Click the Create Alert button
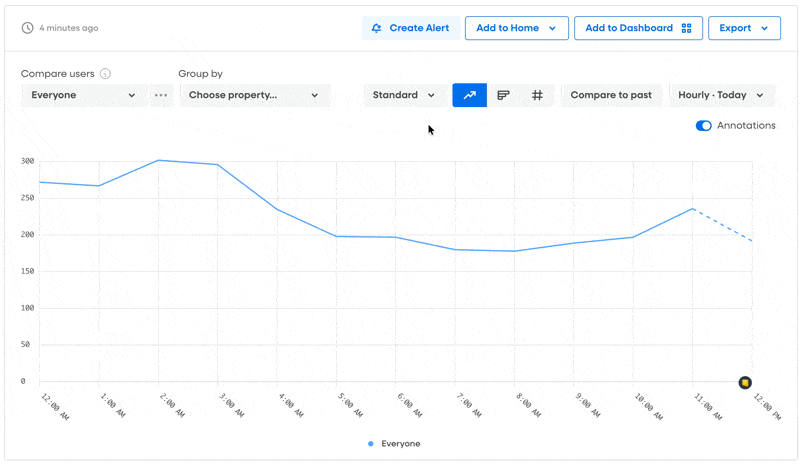800x465 pixels. [x=410, y=28]
